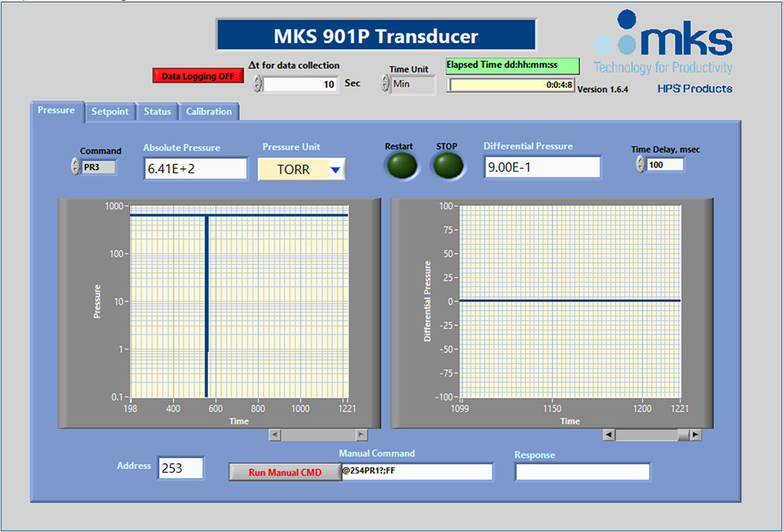The image size is (783, 532).
Task: Click the Run Manual CMD button
Action: (284, 473)
